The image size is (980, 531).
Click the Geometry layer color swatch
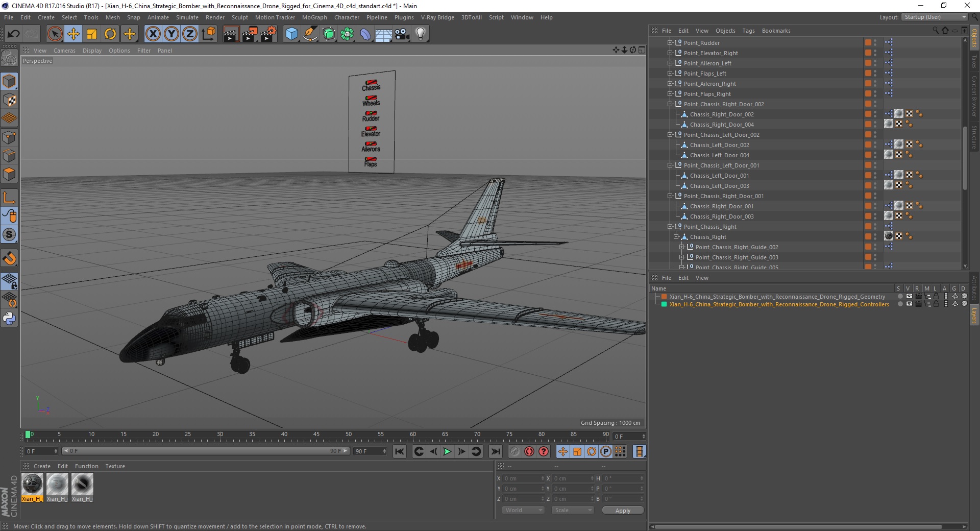pyautogui.click(x=664, y=296)
